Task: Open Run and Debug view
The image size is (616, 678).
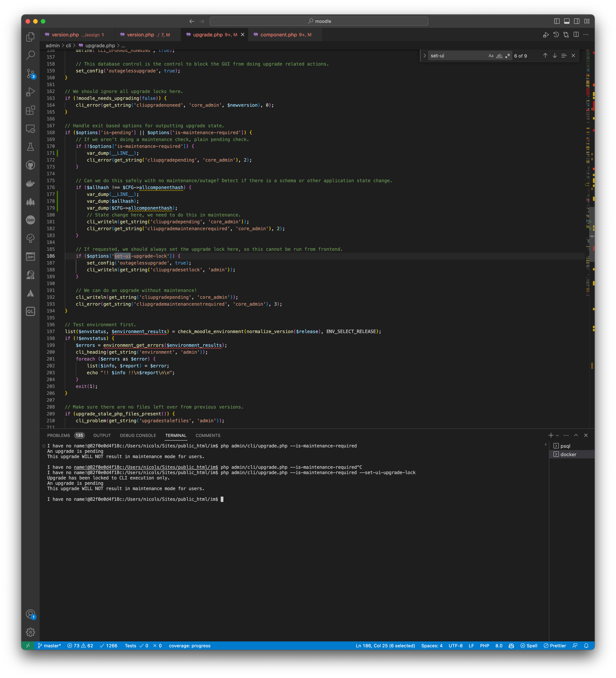Action: click(30, 91)
